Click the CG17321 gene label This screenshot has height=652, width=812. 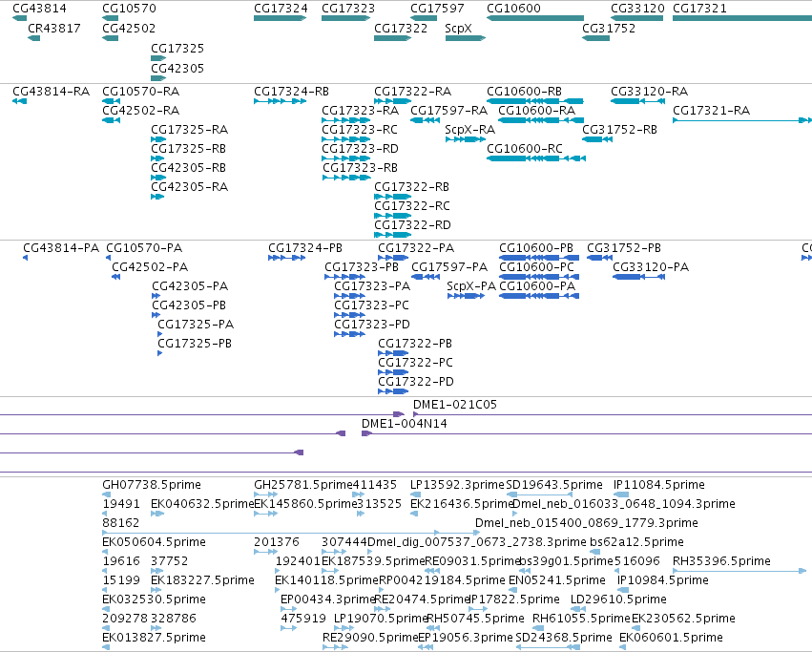pos(699,9)
